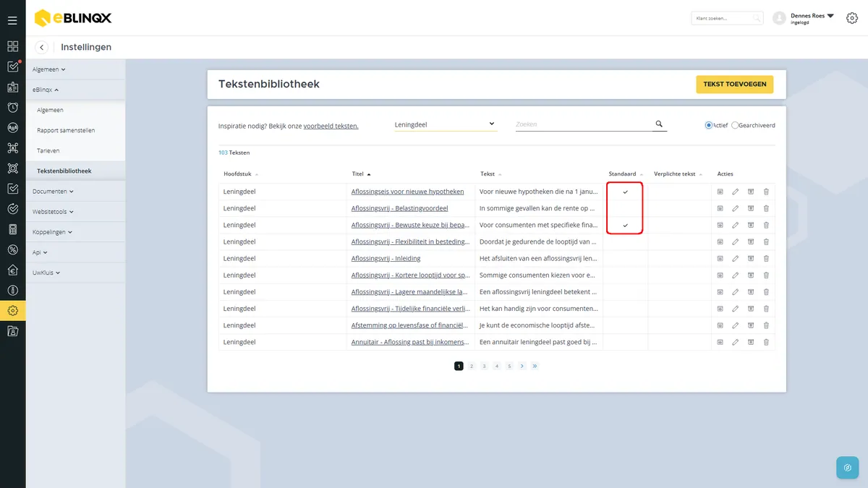Delete the 'Annuitair - Aflossing past bij inkomens' row via trash icon

(766, 342)
